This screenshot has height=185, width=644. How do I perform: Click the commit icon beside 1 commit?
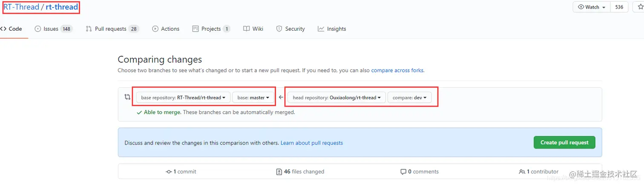click(169, 172)
